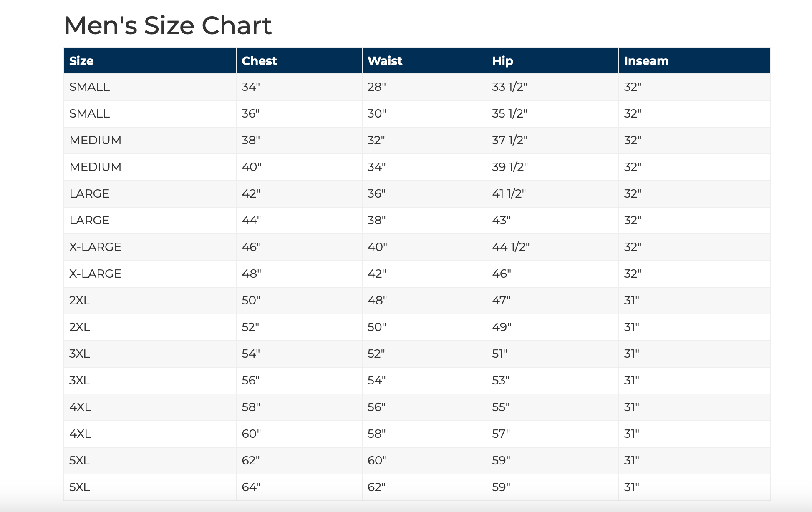The image size is (812, 512).
Task: Select the first SMALL size row label
Action: [x=89, y=87]
